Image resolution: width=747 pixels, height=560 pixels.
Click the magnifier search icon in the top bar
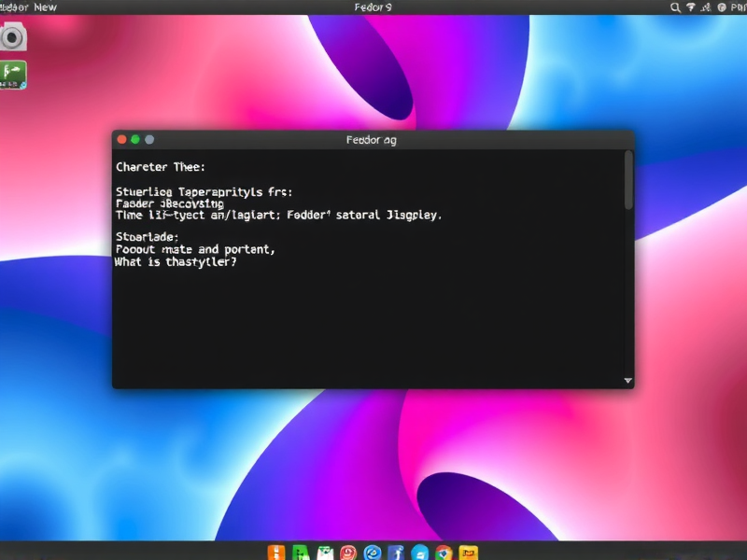point(675,7)
